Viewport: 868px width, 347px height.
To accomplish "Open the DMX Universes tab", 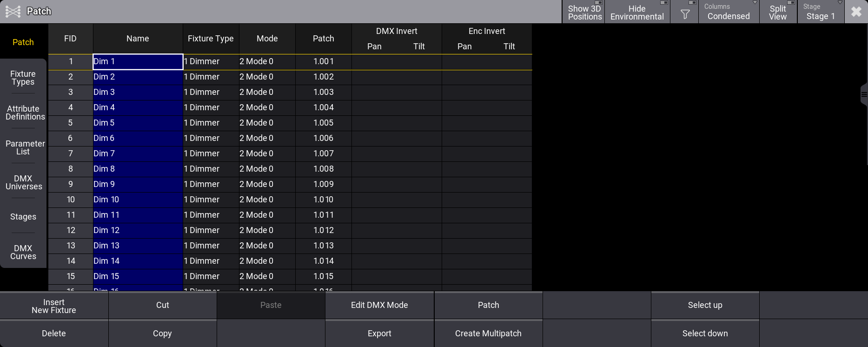I will click(23, 182).
